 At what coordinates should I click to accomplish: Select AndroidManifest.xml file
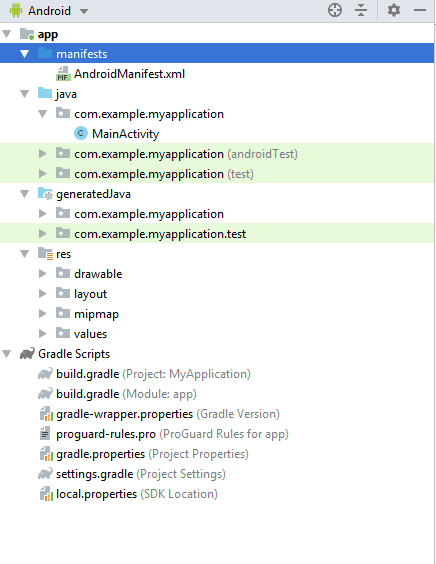[x=130, y=74]
